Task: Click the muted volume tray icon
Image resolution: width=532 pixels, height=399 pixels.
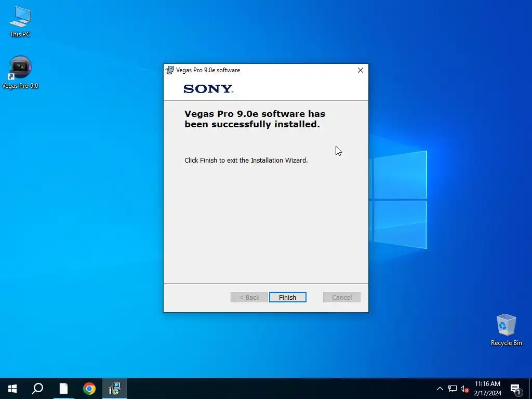Action: pos(464,389)
